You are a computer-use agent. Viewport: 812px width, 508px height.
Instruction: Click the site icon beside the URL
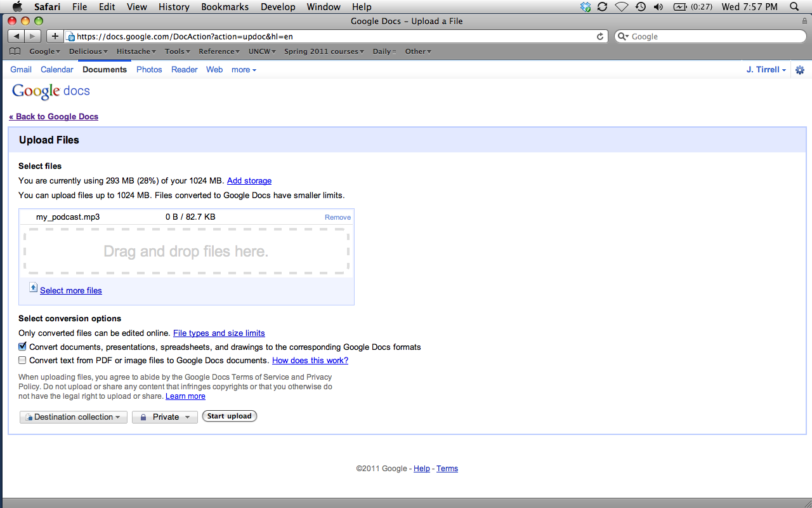pos(70,37)
